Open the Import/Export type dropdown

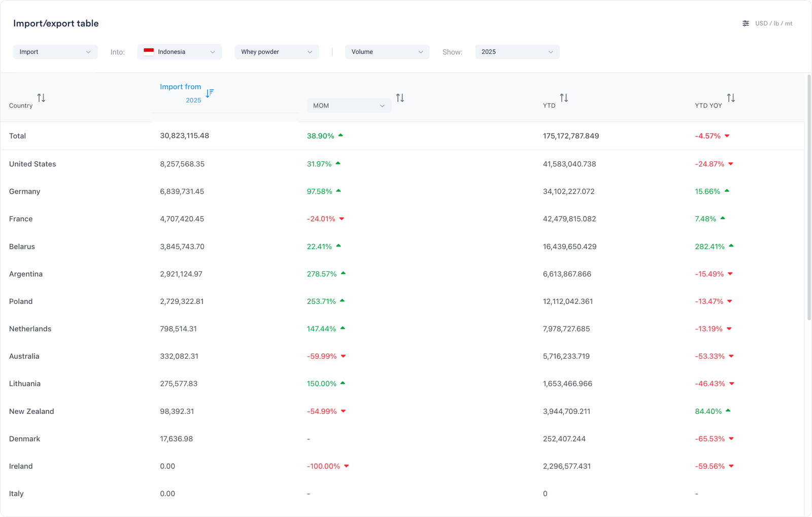pyautogui.click(x=55, y=52)
